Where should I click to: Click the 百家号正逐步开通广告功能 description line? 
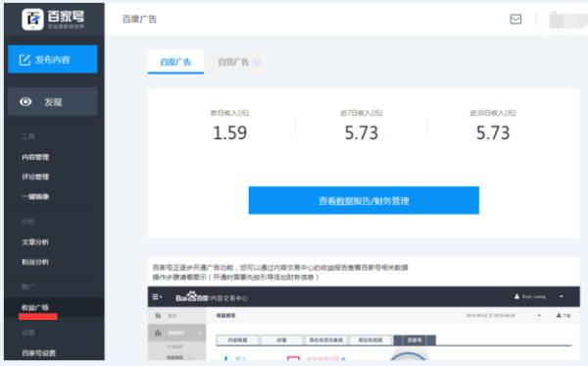coord(280,268)
